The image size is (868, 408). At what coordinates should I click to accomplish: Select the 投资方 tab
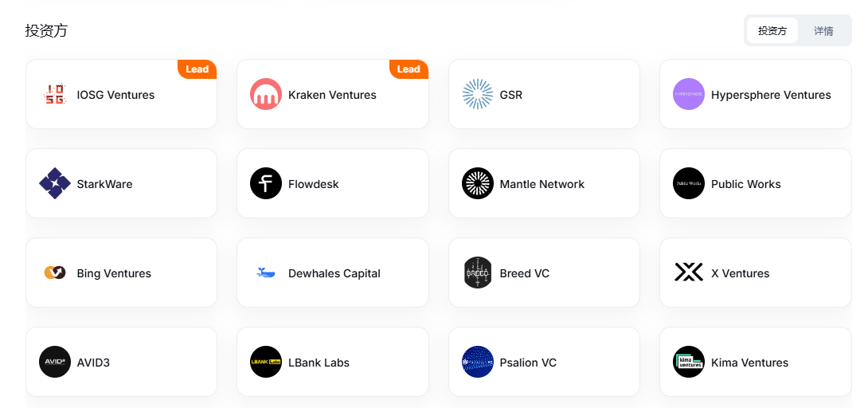[772, 31]
